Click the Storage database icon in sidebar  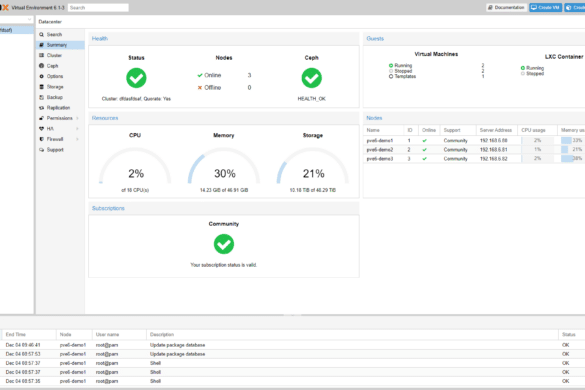pyautogui.click(x=41, y=87)
